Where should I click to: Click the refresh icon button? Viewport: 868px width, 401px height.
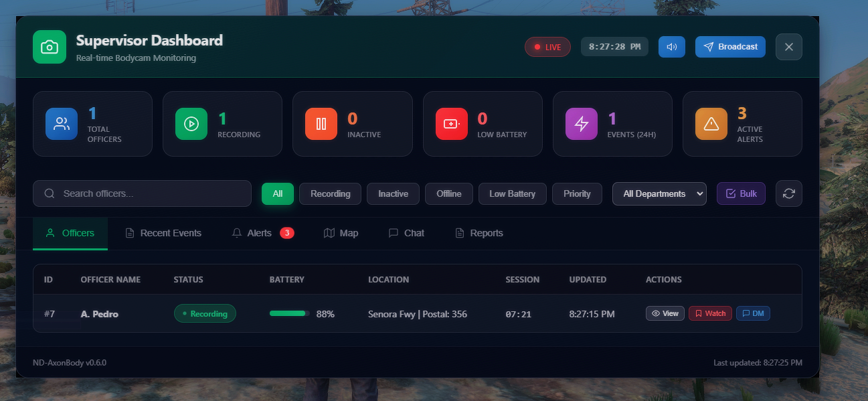pos(788,193)
